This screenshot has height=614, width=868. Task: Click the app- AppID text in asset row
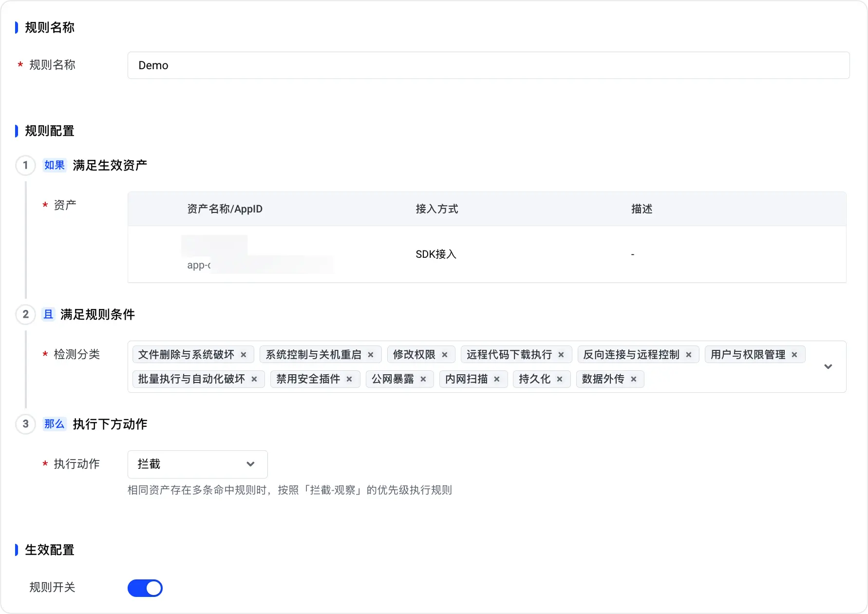pos(199,266)
